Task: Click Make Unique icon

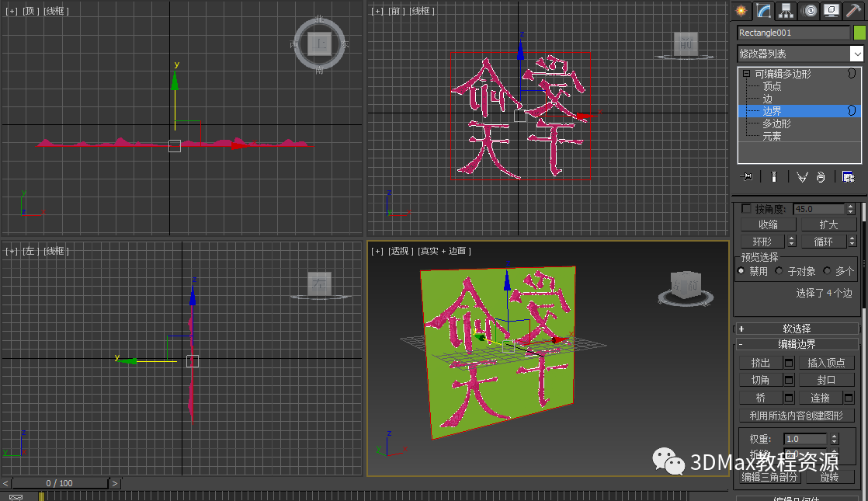Action: 802,176
